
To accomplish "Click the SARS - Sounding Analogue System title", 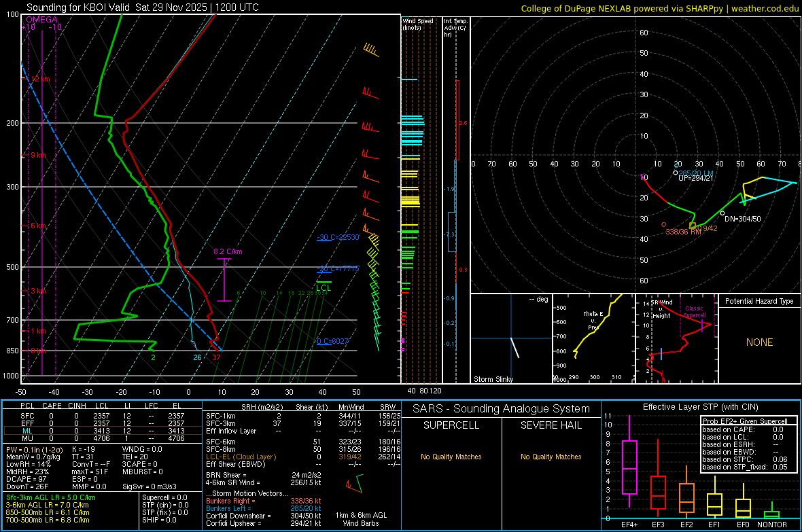I will click(502, 409).
